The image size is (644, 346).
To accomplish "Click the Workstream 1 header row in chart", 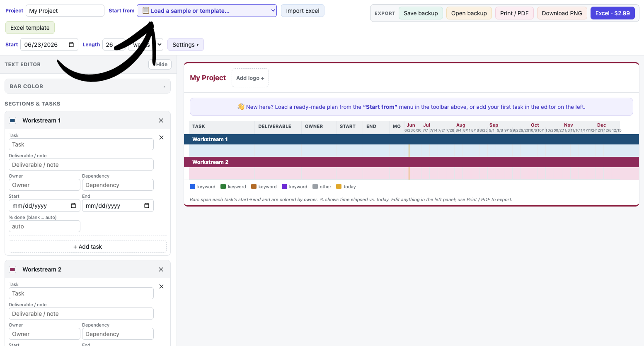I will 412,139.
